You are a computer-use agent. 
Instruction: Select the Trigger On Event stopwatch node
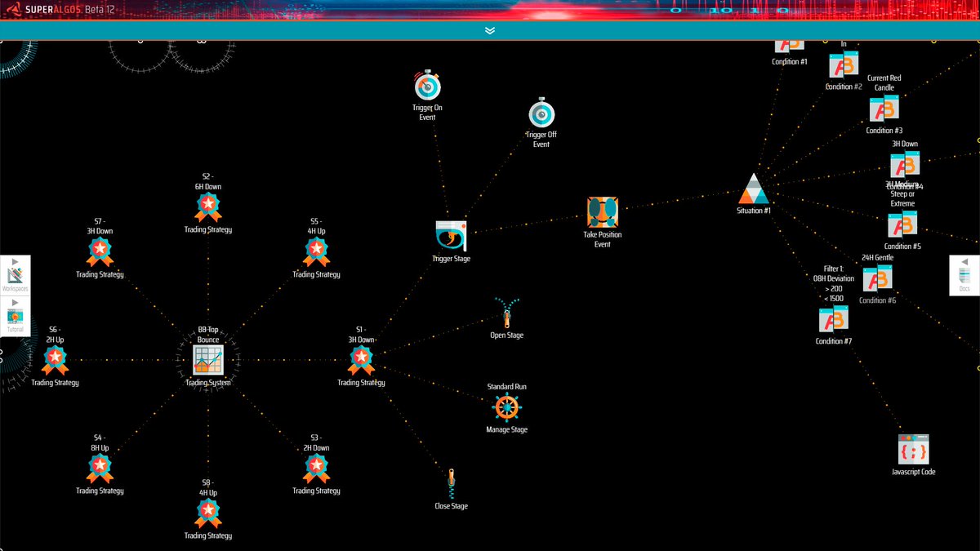tap(427, 86)
